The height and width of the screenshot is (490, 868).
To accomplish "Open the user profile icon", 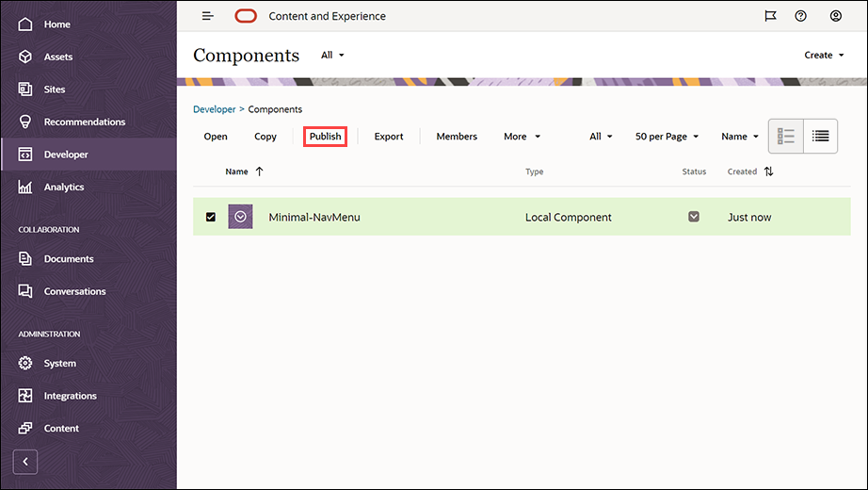I will (836, 16).
